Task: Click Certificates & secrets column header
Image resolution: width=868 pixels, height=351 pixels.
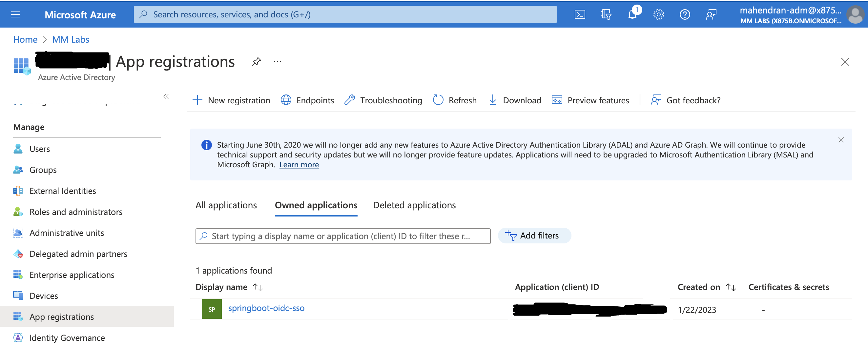Action: tap(789, 287)
